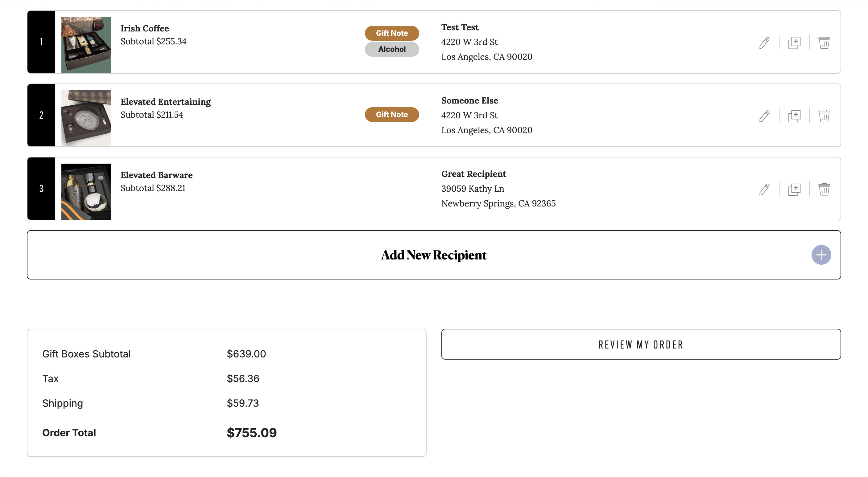Screen dimensions: 868x477
Task: Delete the Elevated Entertaining item with trash icon
Action: 824,116
